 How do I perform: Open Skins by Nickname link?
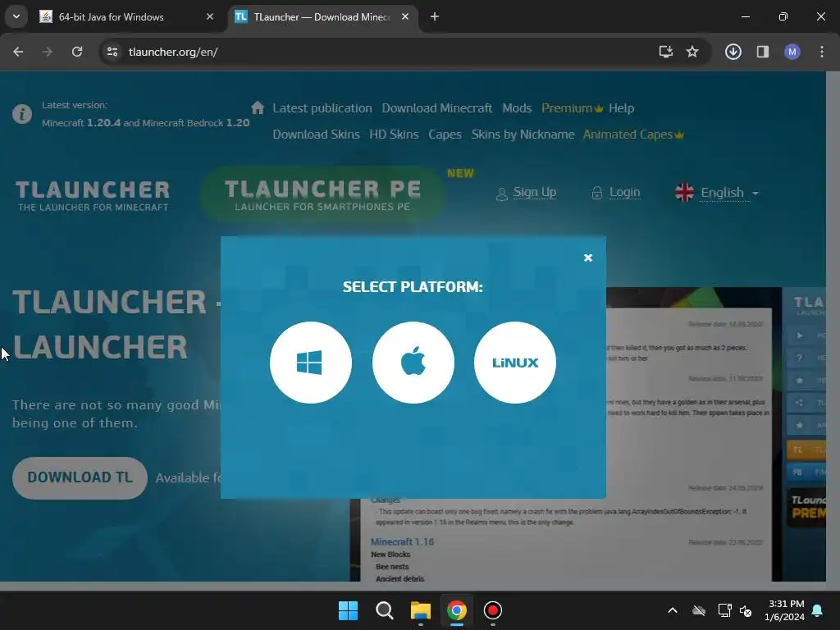pyautogui.click(x=523, y=135)
